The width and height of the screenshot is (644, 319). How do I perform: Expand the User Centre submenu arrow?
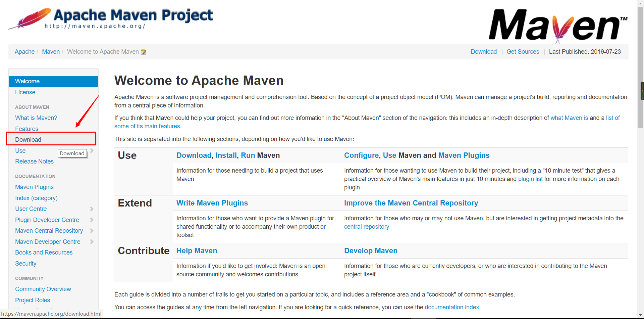pos(92,209)
